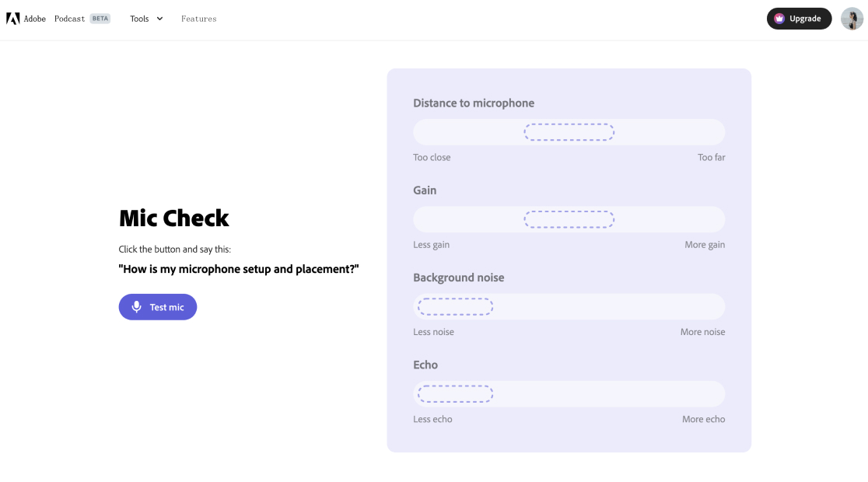The height and width of the screenshot is (482, 868).
Task: Click the More noise label
Action: coord(702,332)
